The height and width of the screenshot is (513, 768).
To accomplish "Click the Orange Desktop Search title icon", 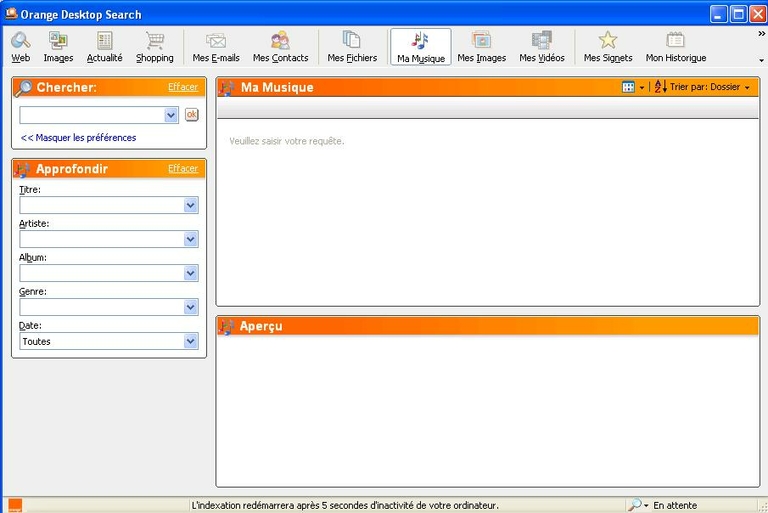I will (11, 14).
